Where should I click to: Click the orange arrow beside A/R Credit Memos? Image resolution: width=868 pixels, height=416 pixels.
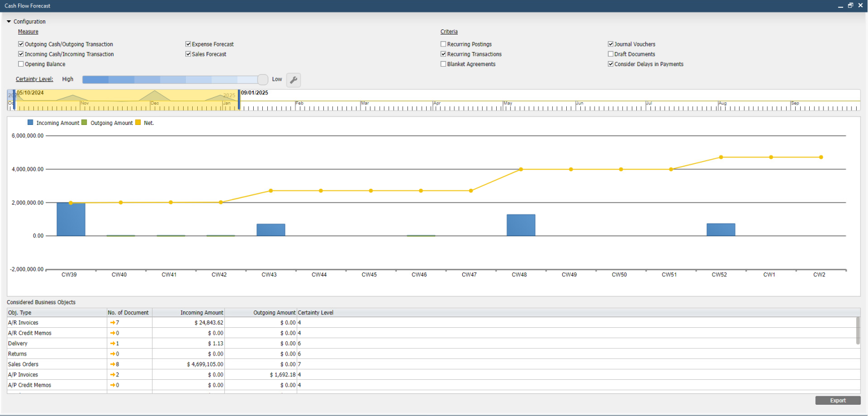point(112,333)
